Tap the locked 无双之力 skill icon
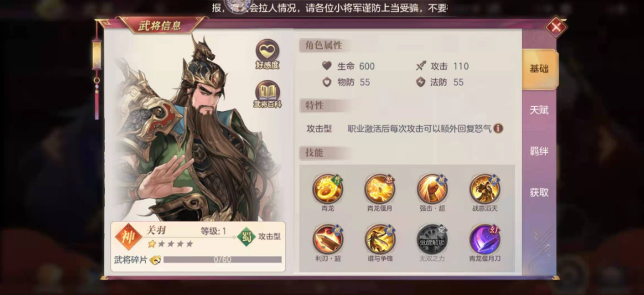The image size is (644, 295). coord(432,239)
